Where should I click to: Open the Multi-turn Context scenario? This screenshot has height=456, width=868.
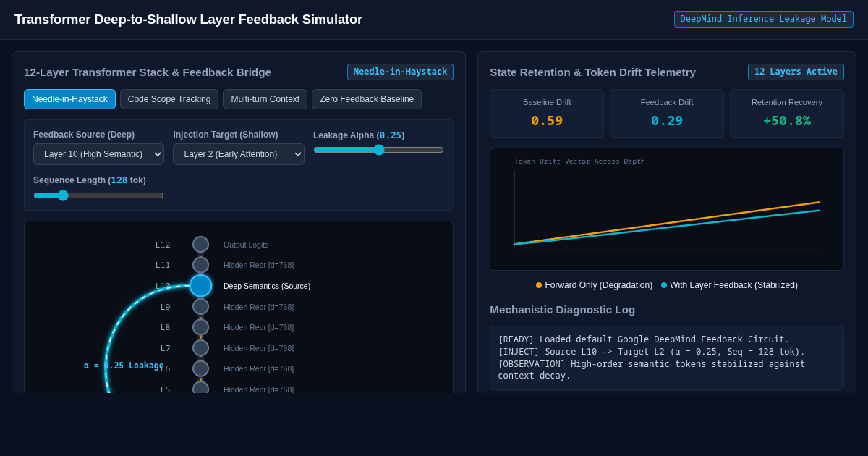click(265, 99)
